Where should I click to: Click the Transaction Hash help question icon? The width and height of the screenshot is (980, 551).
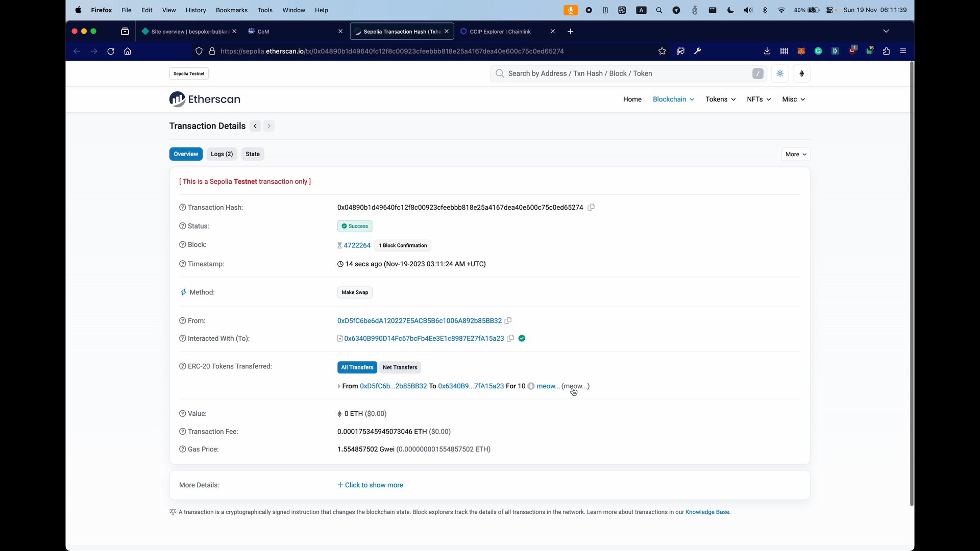(182, 208)
